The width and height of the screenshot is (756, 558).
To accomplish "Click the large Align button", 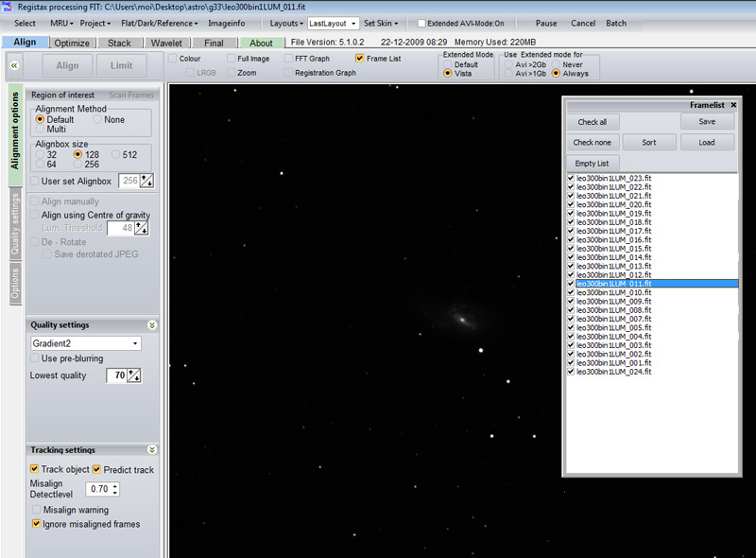I will [x=67, y=65].
